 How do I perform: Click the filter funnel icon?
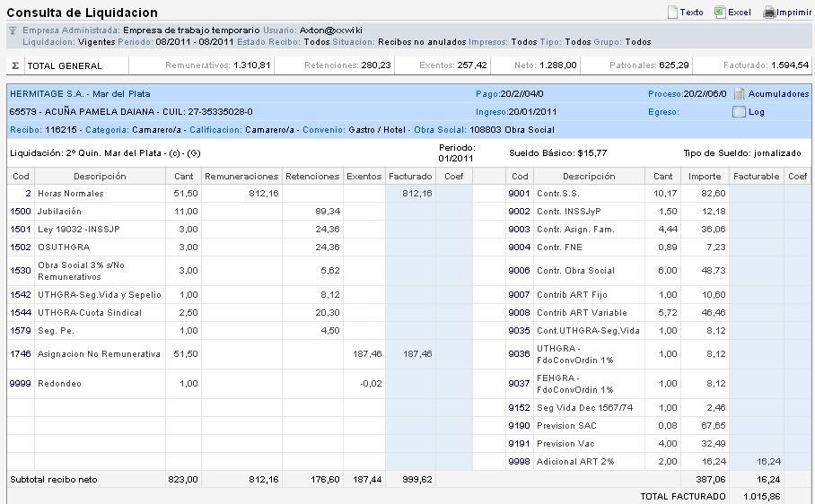point(13,30)
